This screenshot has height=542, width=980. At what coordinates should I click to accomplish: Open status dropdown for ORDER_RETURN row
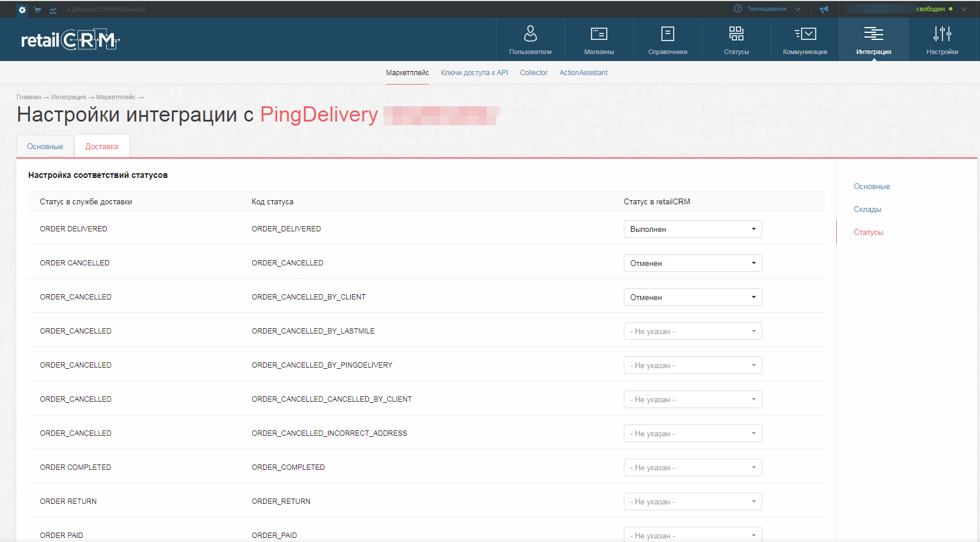(x=692, y=501)
